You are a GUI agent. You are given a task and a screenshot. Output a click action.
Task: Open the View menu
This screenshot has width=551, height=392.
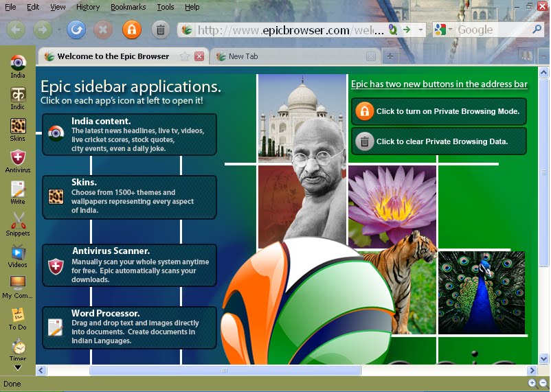pyautogui.click(x=58, y=7)
